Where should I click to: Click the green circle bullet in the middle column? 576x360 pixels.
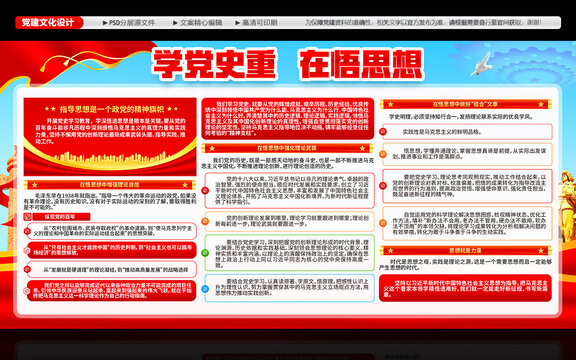coord(205,253)
